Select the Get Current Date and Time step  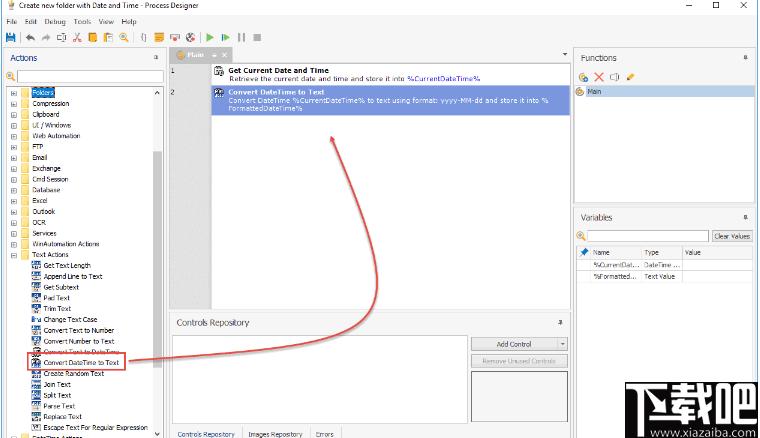tap(390, 74)
